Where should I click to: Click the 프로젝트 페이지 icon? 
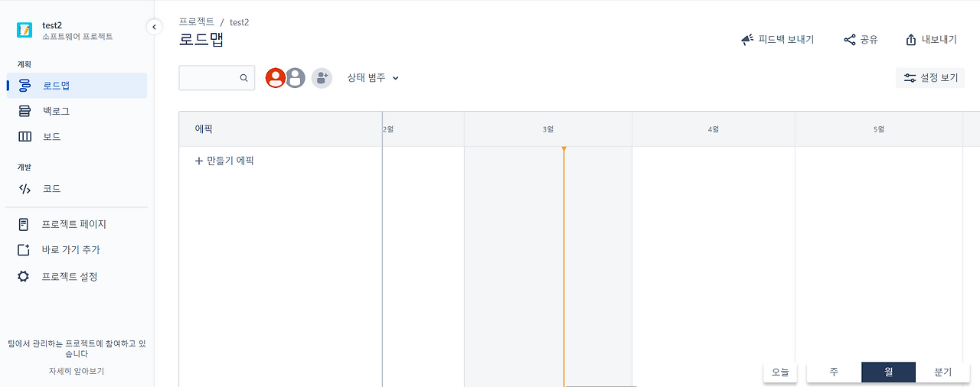point(24,224)
